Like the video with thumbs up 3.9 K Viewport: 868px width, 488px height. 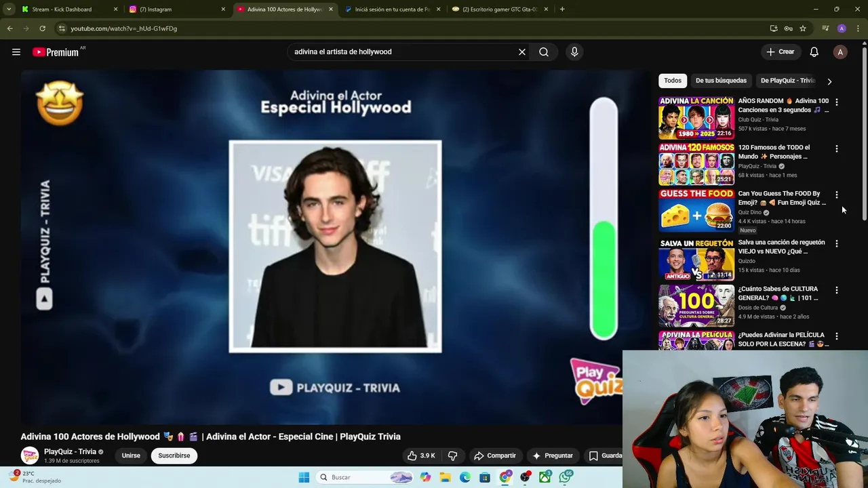click(x=421, y=455)
